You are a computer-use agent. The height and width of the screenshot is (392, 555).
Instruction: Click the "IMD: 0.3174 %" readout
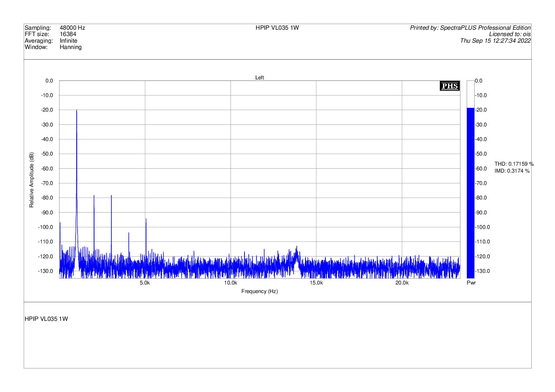[512, 171]
